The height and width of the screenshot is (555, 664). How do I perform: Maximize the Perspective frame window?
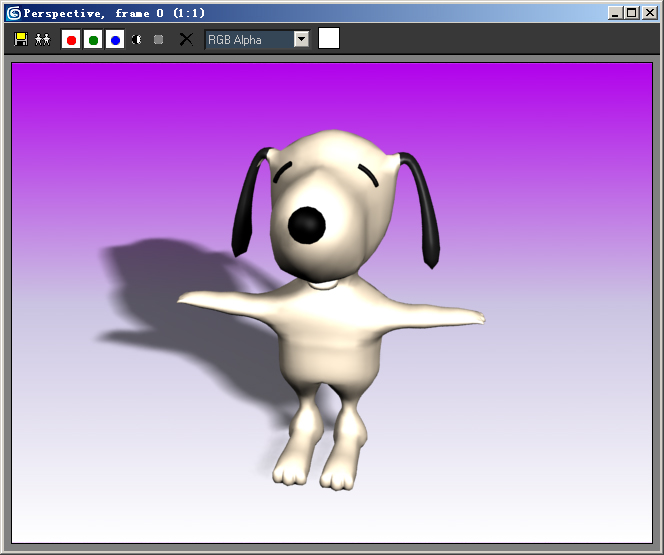[631, 13]
